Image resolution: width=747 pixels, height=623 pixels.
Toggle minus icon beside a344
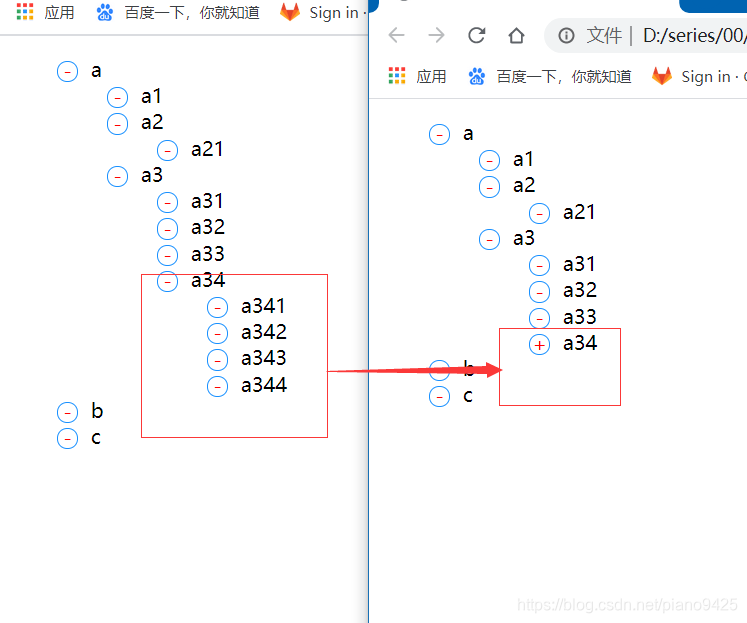point(217,386)
